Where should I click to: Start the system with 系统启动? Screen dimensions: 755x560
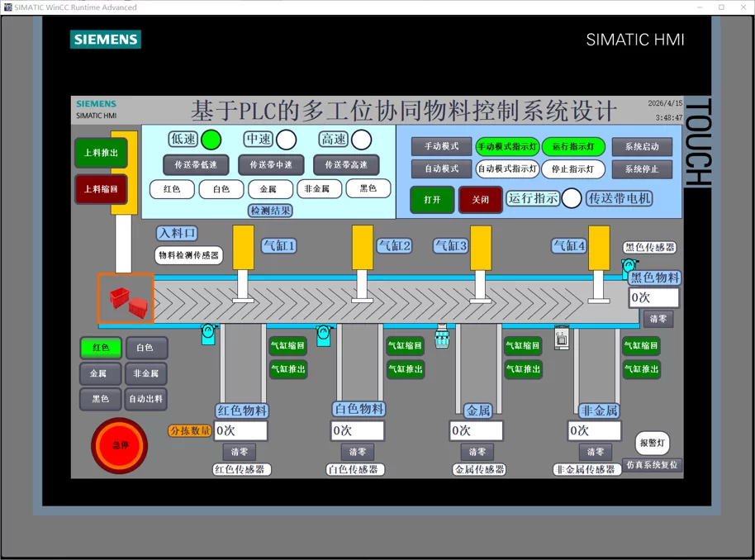click(642, 147)
